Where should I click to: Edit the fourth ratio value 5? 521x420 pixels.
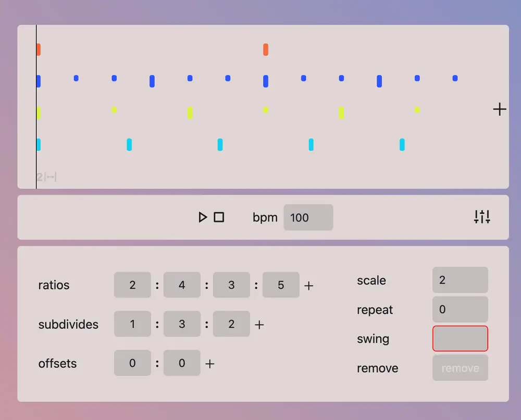point(281,285)
